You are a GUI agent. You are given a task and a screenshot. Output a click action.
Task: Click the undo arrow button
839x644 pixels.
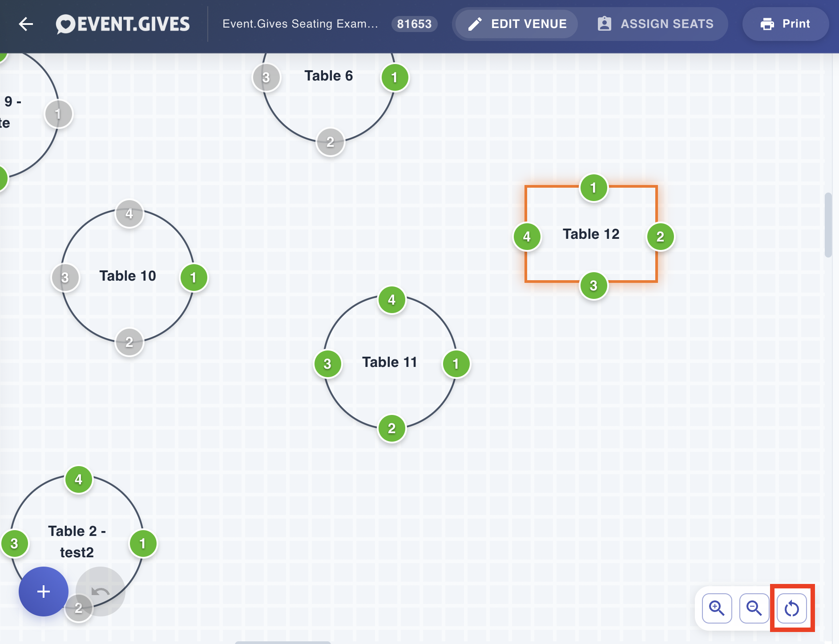tap(101, 592)
